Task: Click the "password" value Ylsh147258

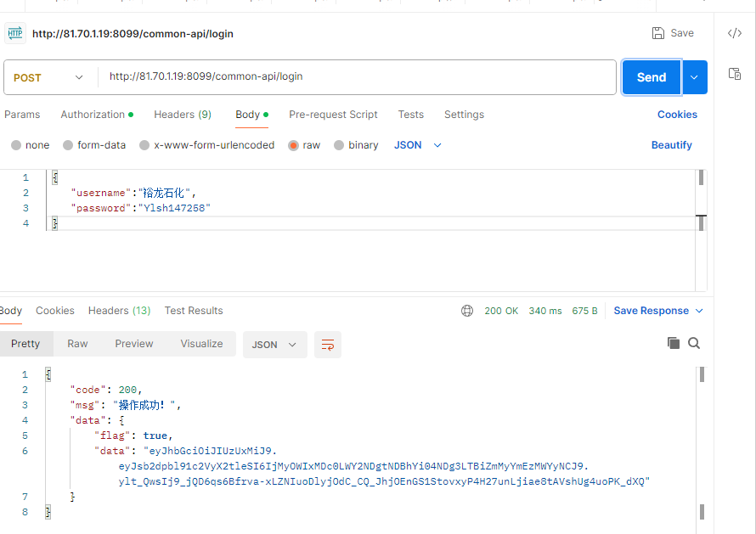Action: tap(174, 208)
